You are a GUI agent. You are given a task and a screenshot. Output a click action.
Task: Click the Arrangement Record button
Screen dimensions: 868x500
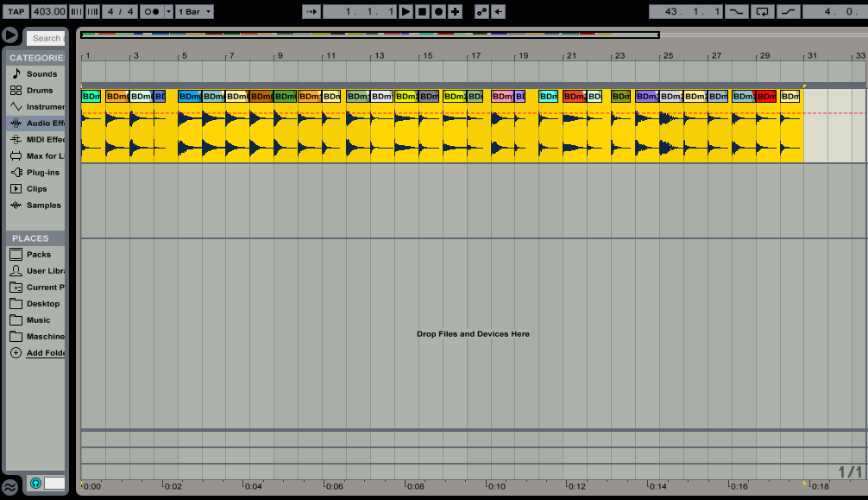tap(438, 11)
